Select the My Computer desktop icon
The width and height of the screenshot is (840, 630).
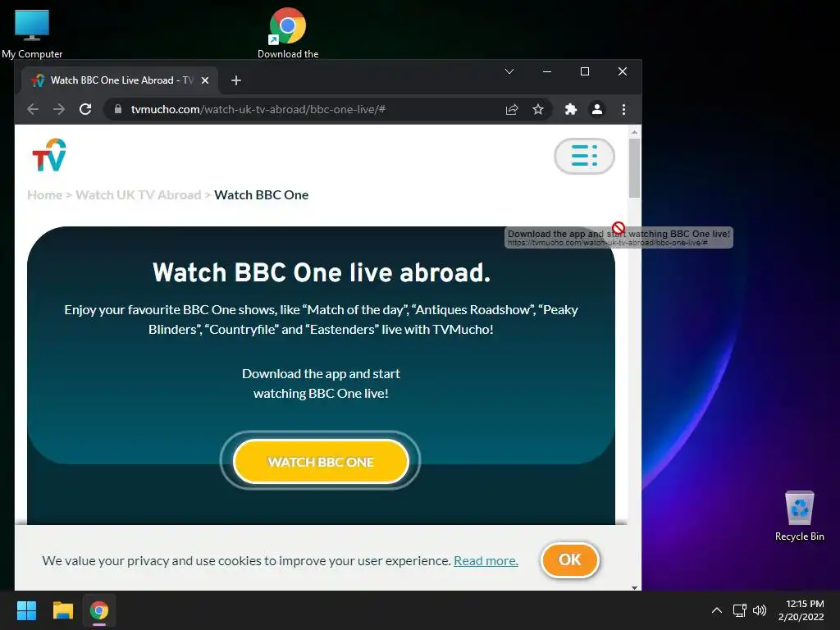click(x=32, y=34)
